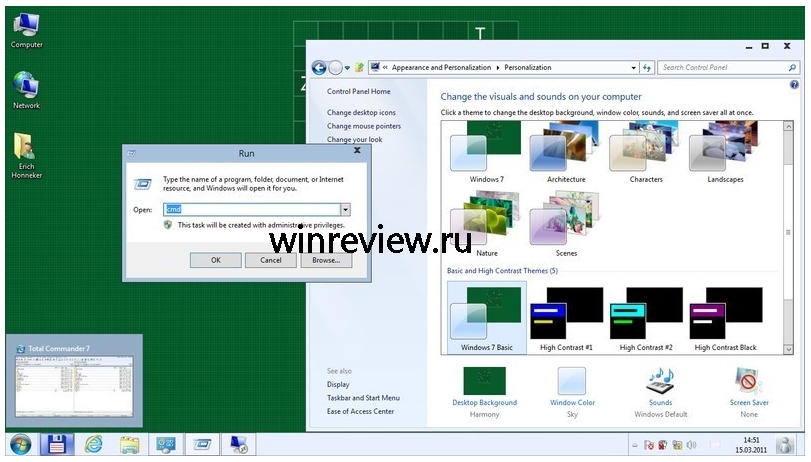Click Cancel in the Run dialog
Image resolution: width=811 pixels, height=462 pixels.
[x=271, y=260]
